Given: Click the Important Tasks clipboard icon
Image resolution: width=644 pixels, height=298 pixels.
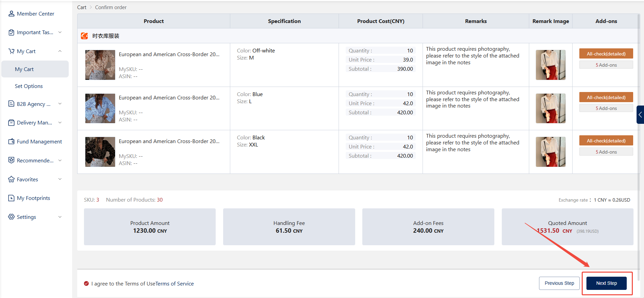Looking at the screenshot, I should [12, 32].
